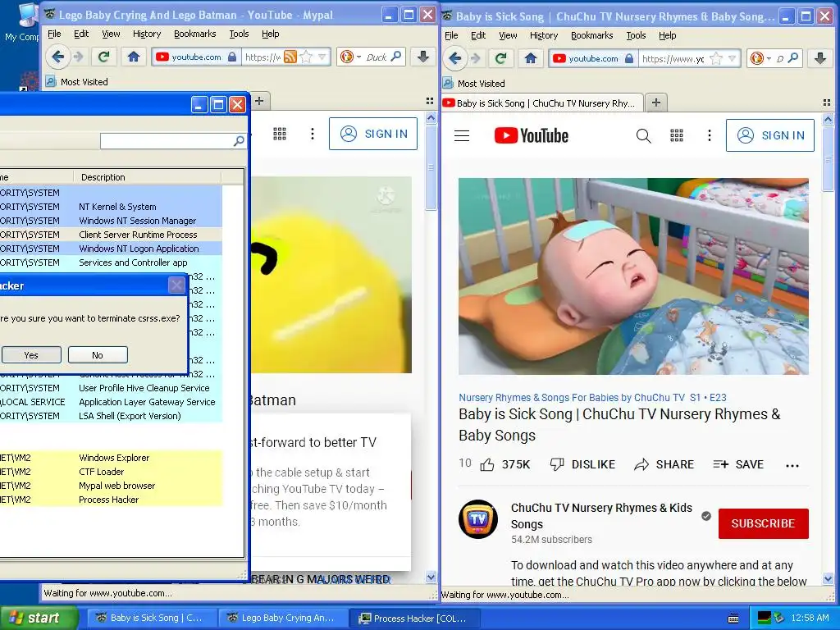Click search magnifier in left Mypal search box
Screen dimensions: 840x630
click(x=396, y=57)
